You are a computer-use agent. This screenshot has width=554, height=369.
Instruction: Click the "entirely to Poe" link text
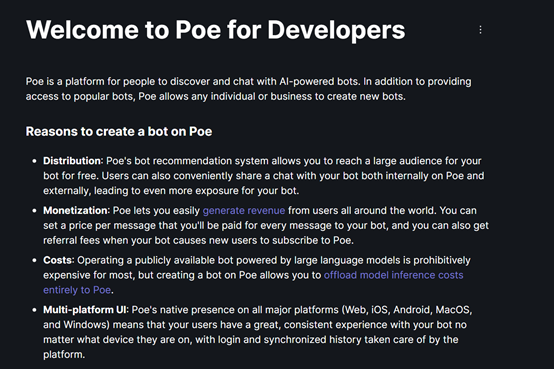[77, 290]
